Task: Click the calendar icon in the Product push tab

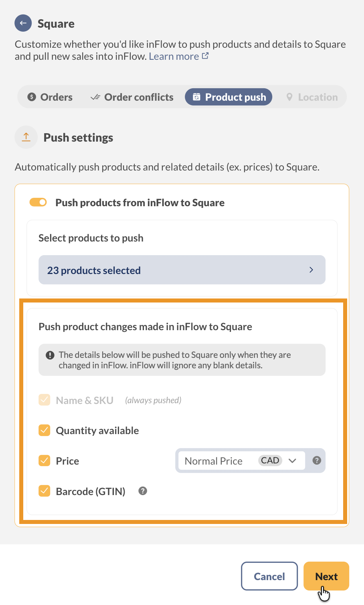Action: point(196,97)
